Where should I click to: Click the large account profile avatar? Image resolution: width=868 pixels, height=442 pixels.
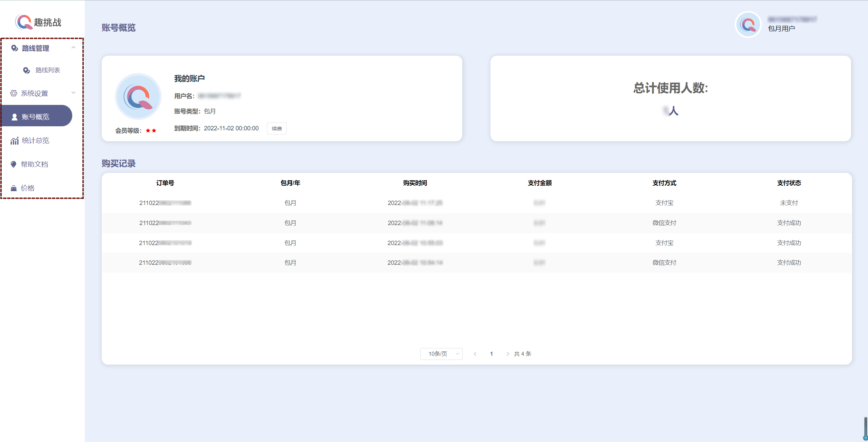138,96
